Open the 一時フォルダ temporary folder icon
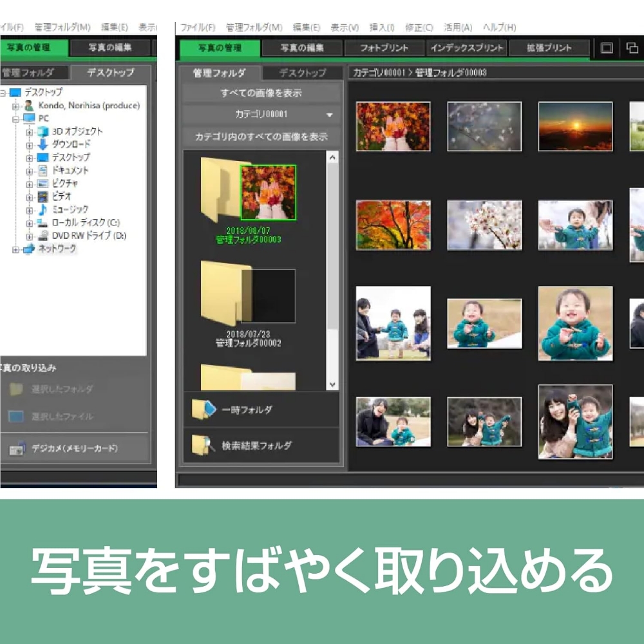Screen dimensions: 644x644 (204, 410)
